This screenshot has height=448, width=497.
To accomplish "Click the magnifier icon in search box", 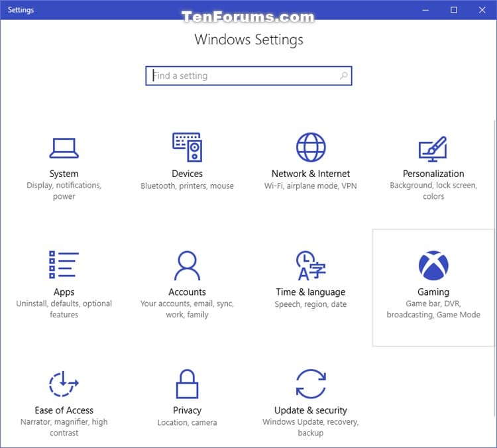I will point(343,76).
